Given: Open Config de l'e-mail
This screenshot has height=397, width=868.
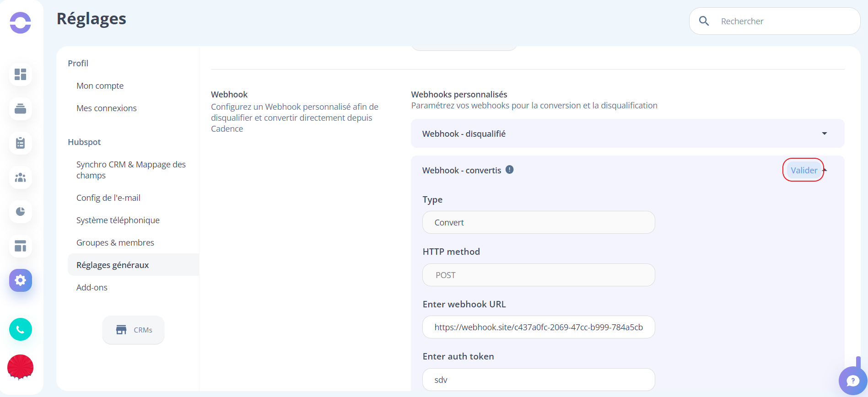Looking at the screenshot, I should point(108,198).
